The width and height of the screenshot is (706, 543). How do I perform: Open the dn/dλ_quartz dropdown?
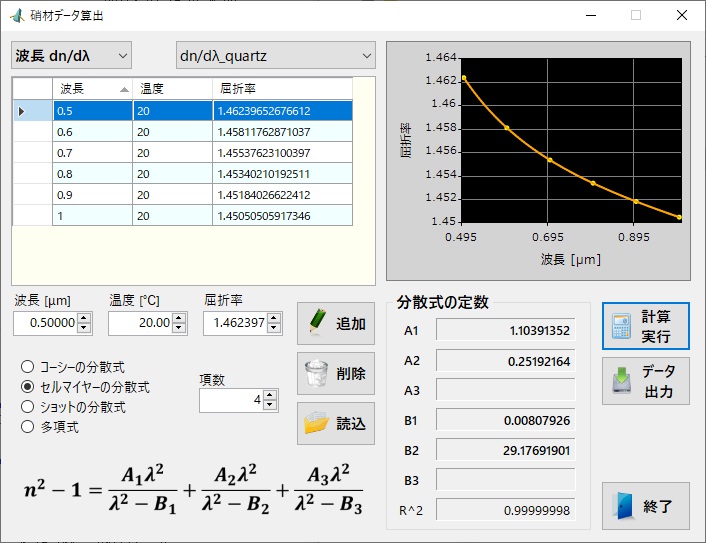[276, 55]
